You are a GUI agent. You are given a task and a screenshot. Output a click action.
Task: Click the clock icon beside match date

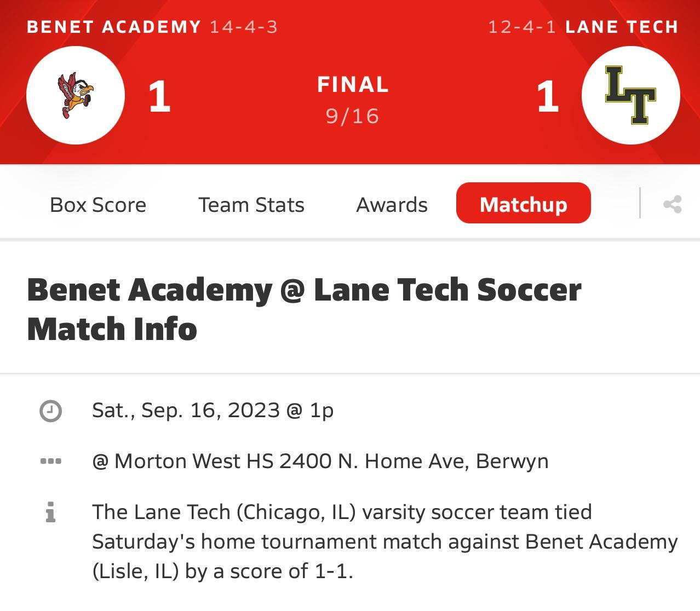(51, 411)
